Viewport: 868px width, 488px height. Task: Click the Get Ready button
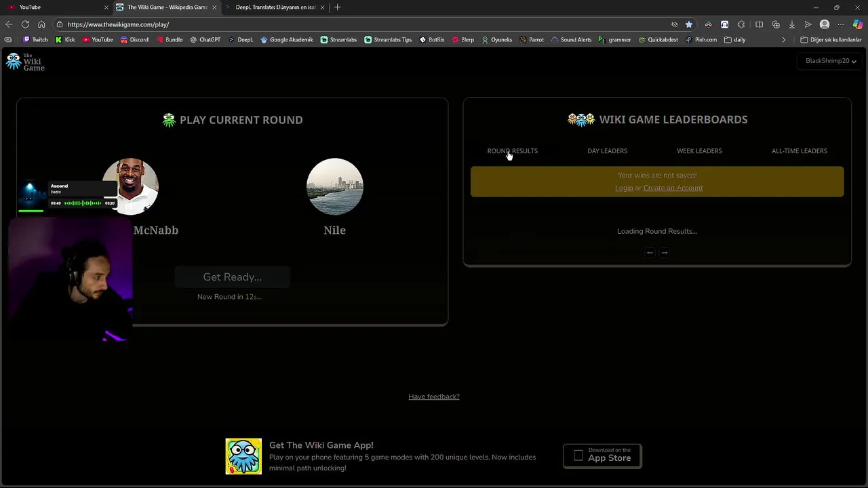point(232,277)
